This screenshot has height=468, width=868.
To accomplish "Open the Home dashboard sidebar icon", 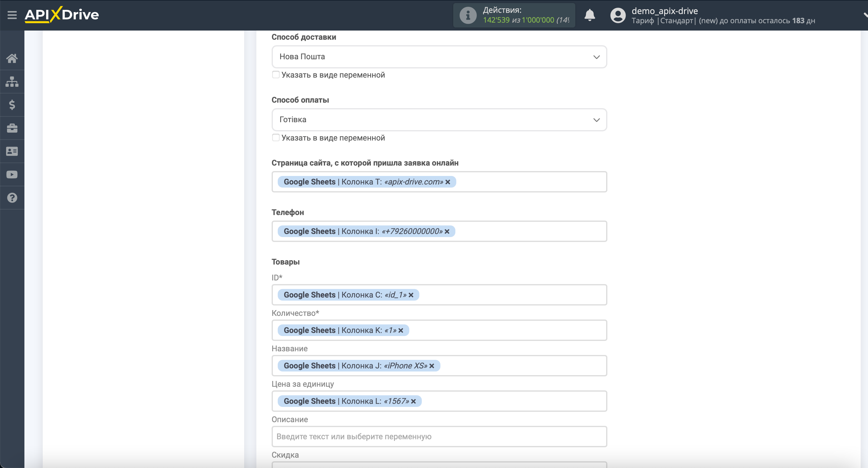I will [12, 58].
